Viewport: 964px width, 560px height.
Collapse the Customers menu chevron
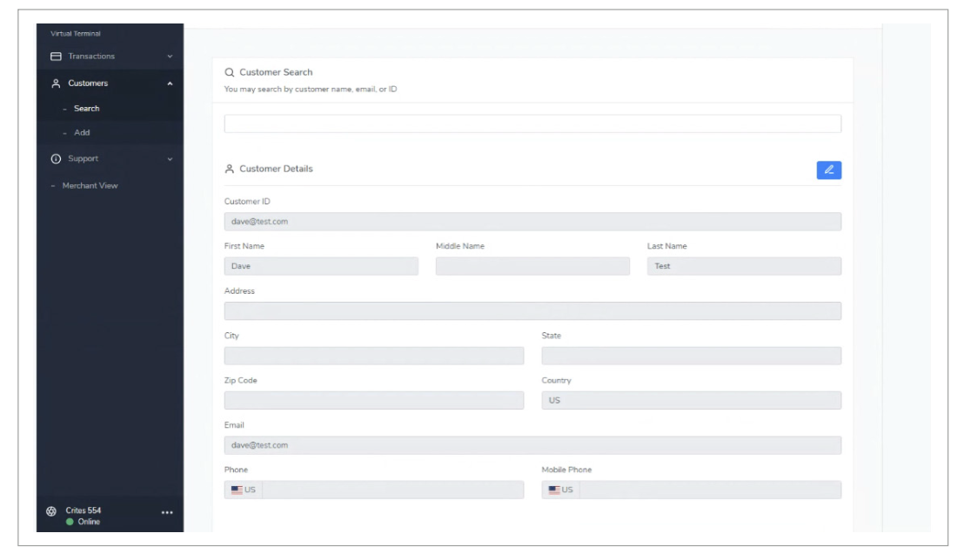click(170, 84)
